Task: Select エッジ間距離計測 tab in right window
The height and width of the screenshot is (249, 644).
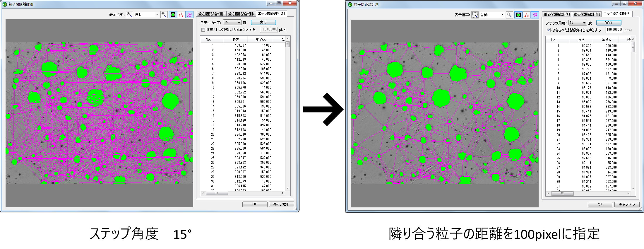Action: point(617,14)
